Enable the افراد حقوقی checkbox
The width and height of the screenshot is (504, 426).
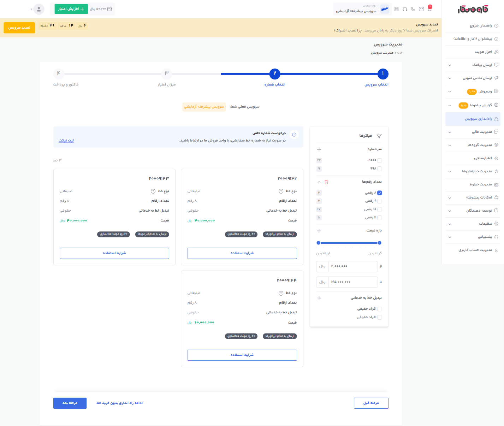pyautogui.click(x=379, y=317)
